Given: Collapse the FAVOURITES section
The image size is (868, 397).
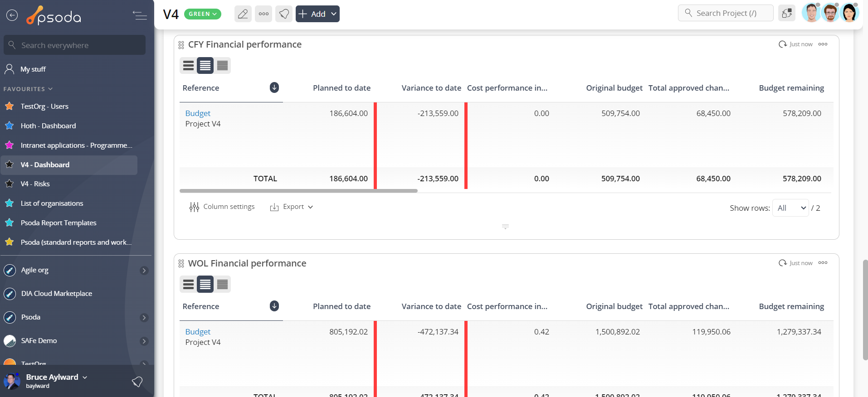Looking at the screenshot, I should tap(28, 89).
